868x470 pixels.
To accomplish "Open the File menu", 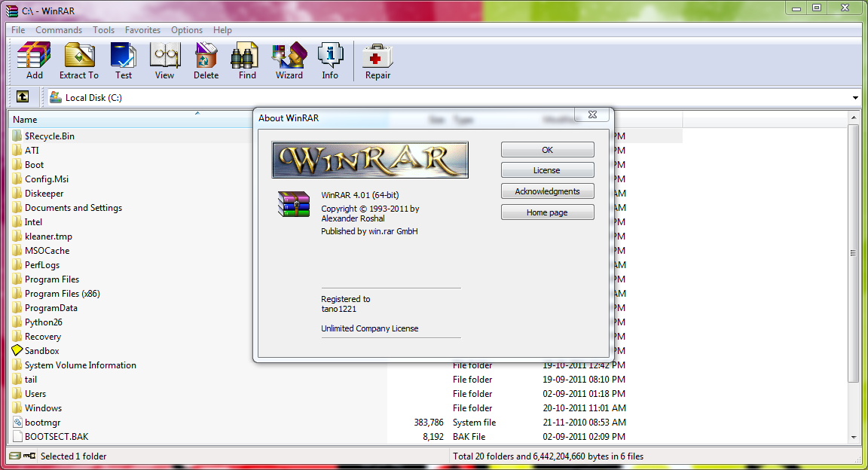I will [18, 30].
